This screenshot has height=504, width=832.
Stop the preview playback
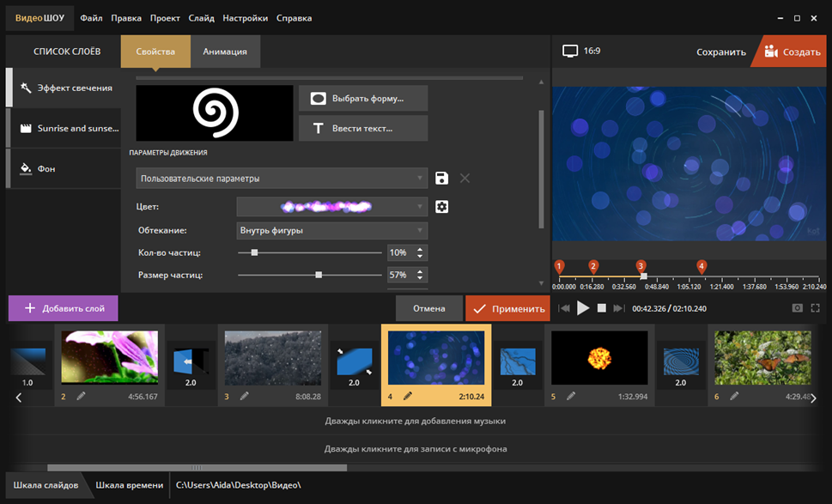(602, 308)
